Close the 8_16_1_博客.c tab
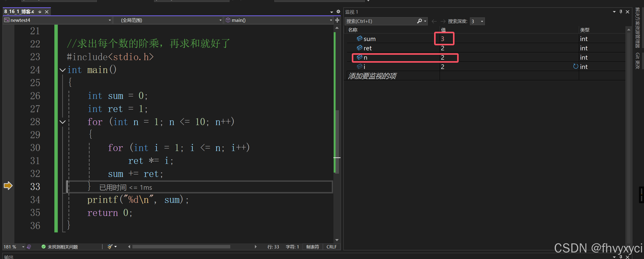The image size is (644, 259). (47, 12)
